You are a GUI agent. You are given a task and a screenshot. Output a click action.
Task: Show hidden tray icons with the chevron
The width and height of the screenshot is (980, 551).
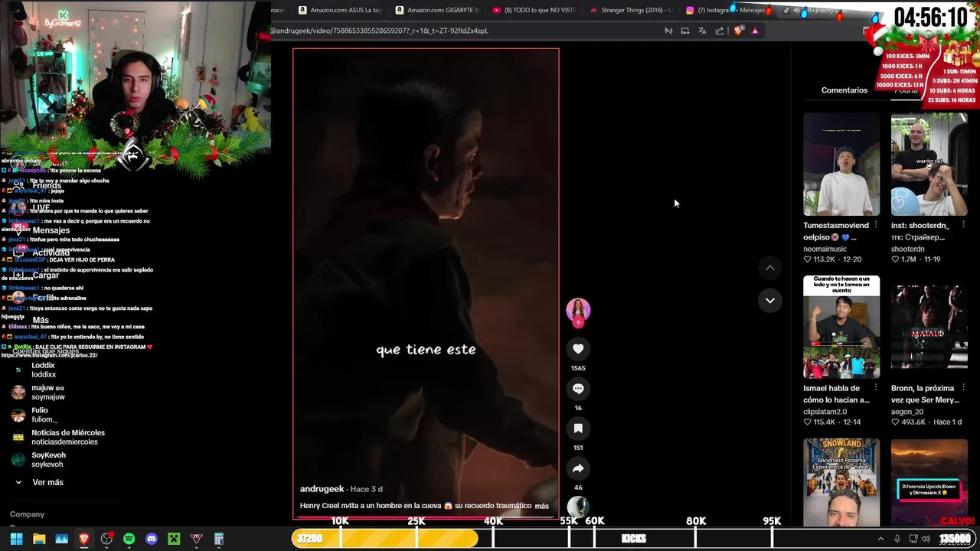click(880, 539)
